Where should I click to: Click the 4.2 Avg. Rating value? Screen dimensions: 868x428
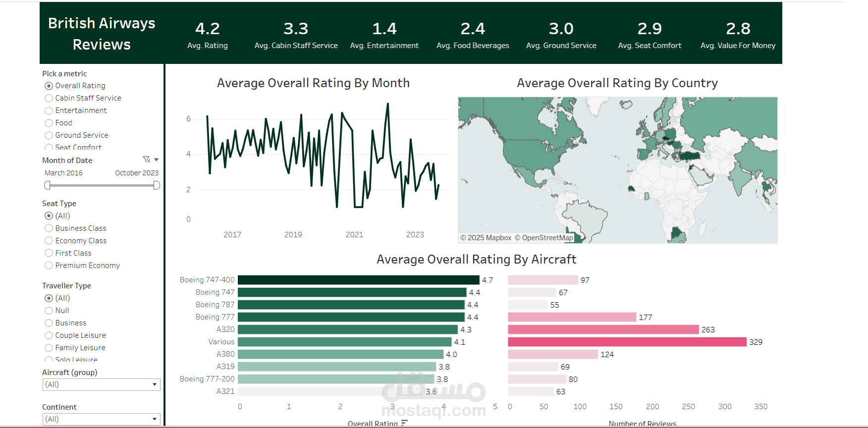[208, 29]
